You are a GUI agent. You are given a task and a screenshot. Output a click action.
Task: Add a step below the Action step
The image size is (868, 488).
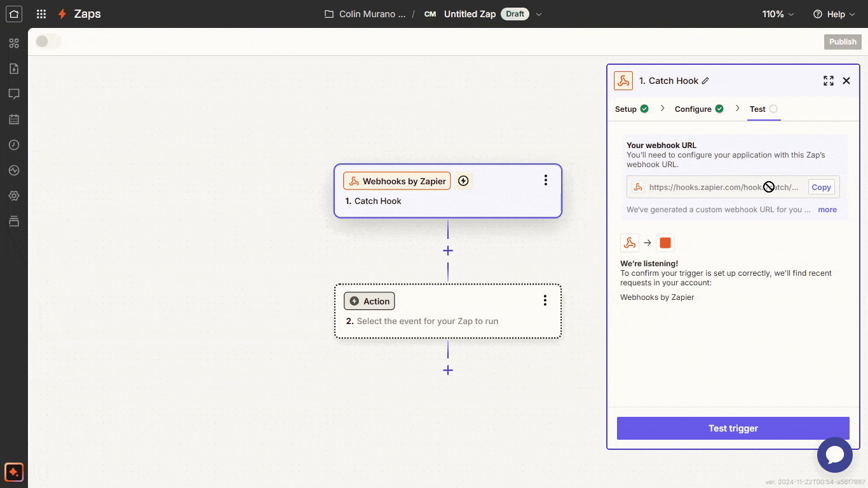tap(448, 370)
